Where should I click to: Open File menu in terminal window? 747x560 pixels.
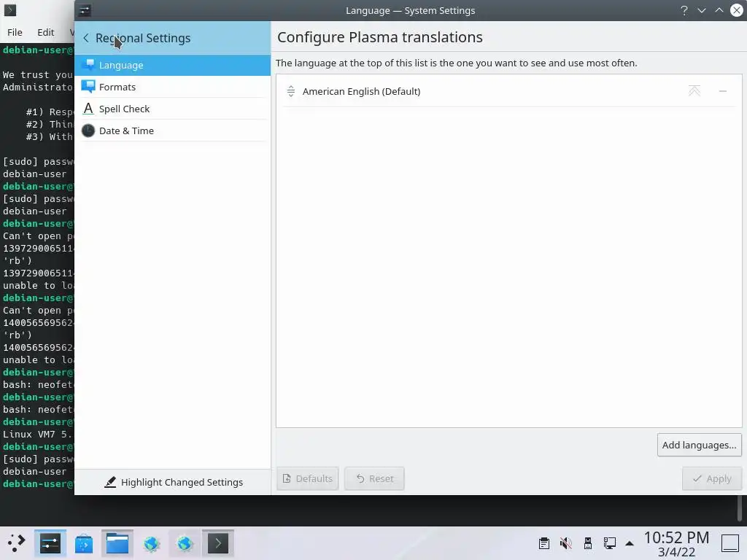click(15, 32)
